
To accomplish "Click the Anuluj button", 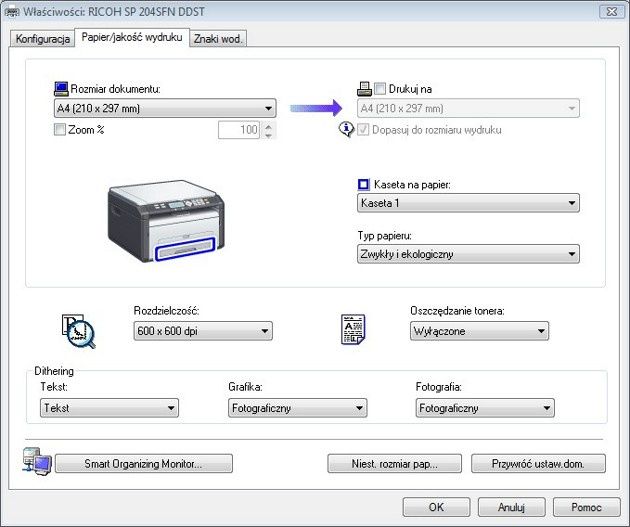I will click(511, 507).
